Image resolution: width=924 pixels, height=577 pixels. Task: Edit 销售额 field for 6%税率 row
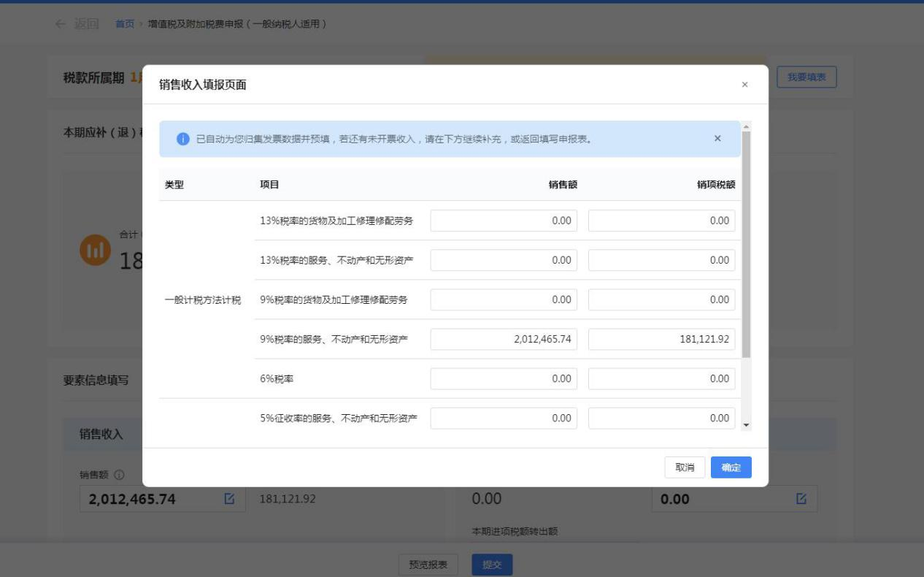click(x=504, y=378)
